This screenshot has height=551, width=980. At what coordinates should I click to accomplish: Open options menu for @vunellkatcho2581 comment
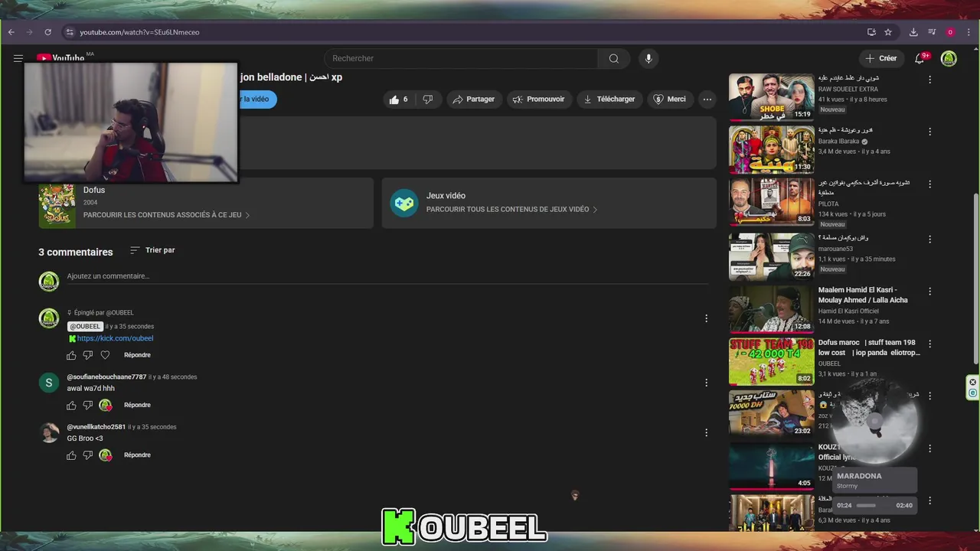(x=706, y=432)
